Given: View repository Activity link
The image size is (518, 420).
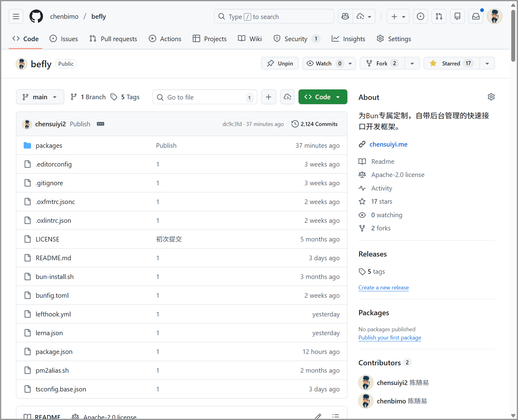Looking at the screenshot, I should [382, 188].
